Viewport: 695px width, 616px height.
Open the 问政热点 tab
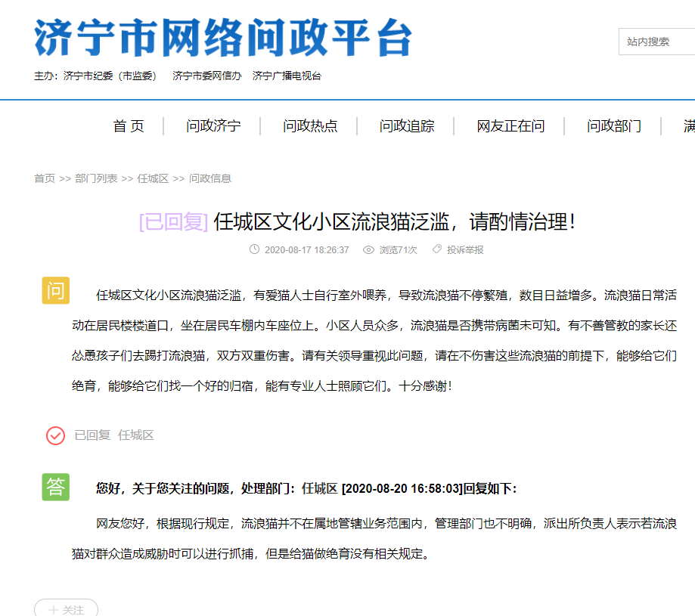click(310, 126)
